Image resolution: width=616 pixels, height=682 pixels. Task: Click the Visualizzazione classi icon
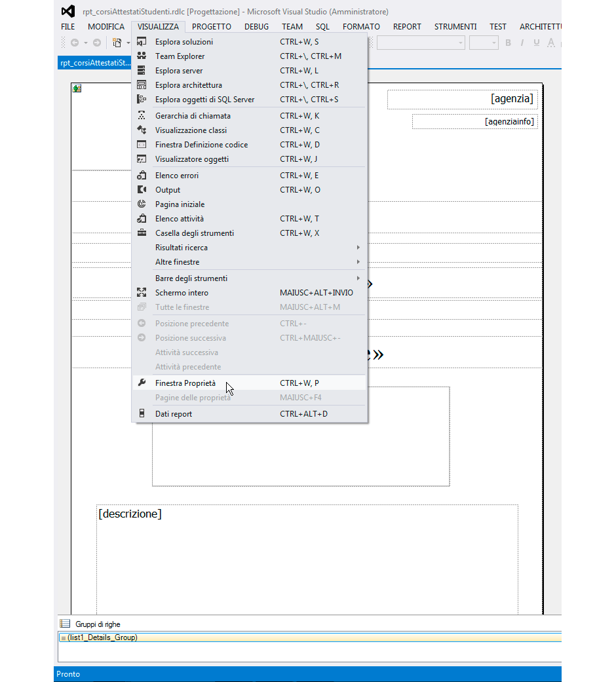pos(142,130)
